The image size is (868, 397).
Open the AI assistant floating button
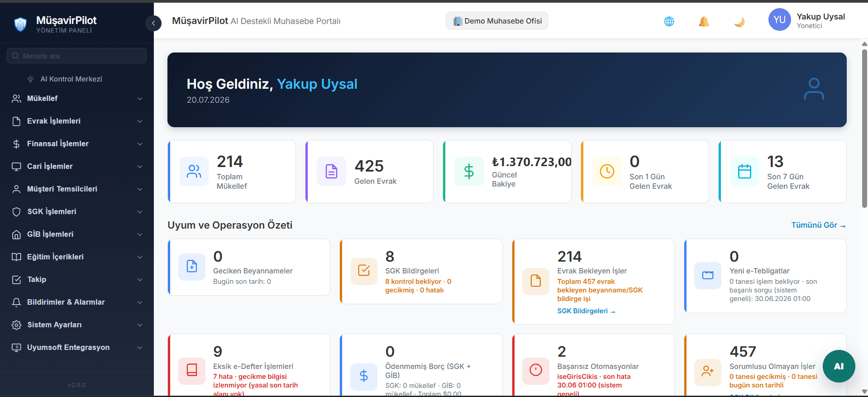point(839,366)
